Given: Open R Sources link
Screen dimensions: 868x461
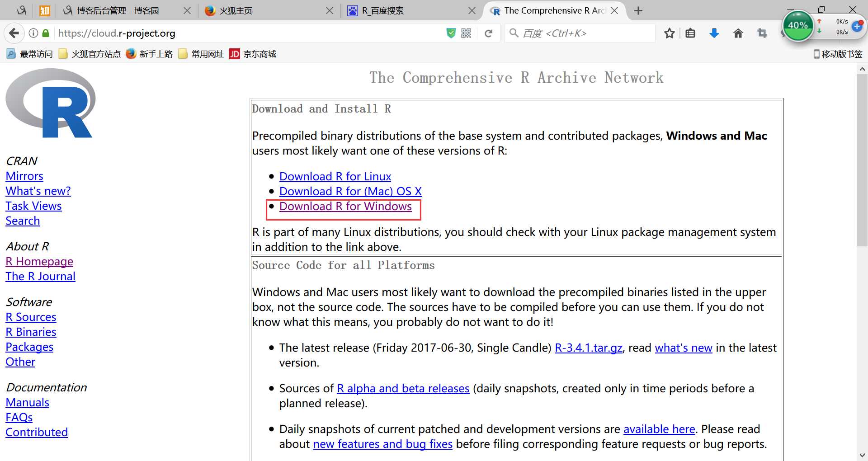Looking at the screenshot, I should pos(31,317).
